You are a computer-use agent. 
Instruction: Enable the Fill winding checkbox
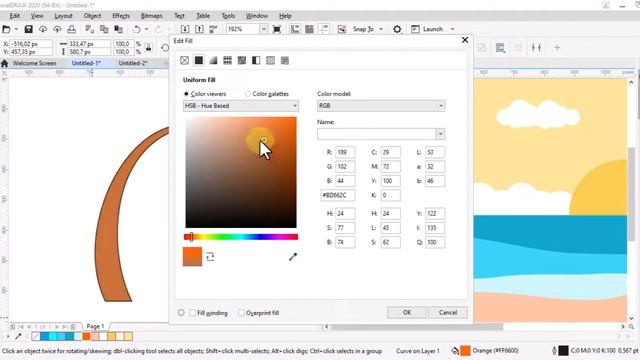[x=193, y=313]
